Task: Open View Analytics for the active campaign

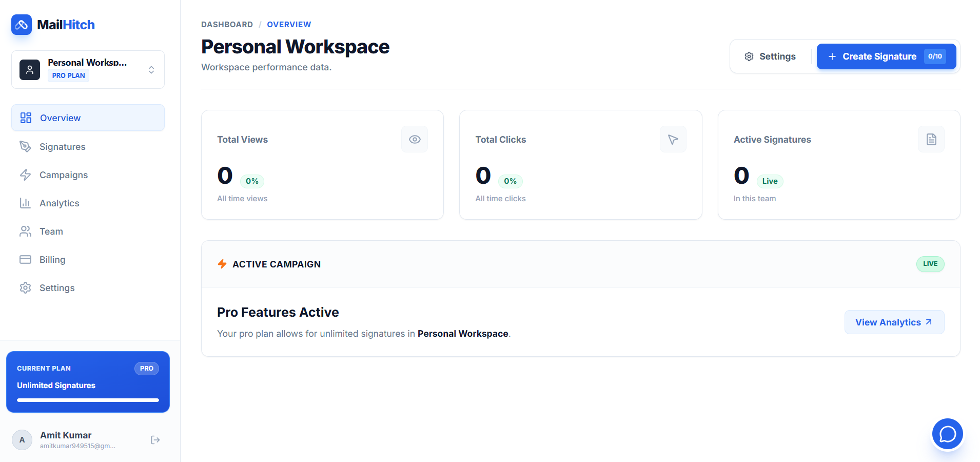Action: coord(894,322)
